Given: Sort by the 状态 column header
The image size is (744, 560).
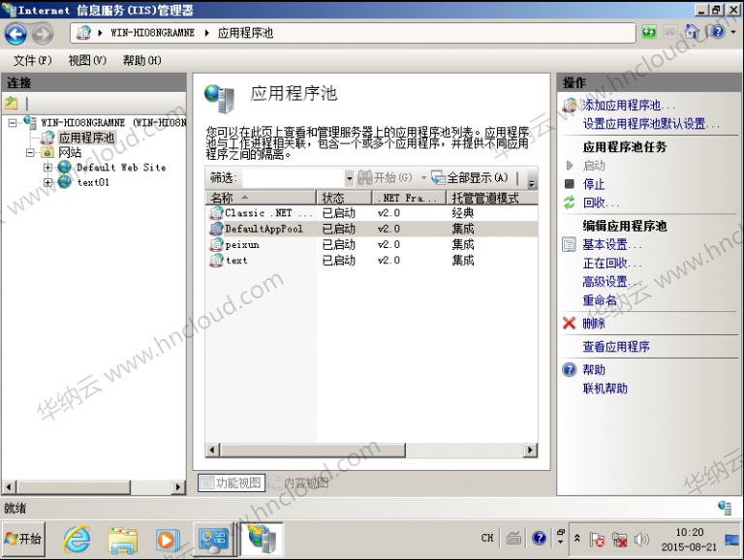Looking at the screenshot, I should [x=344, y=198].
